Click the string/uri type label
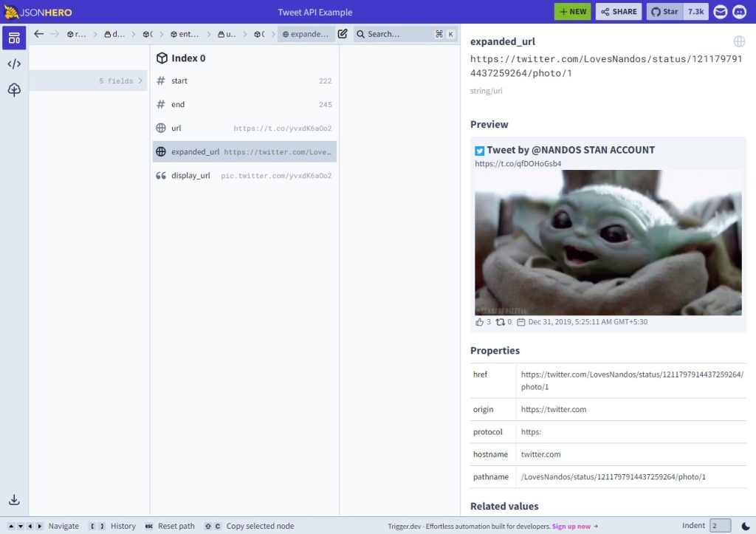The height and width of the screenshot is (534, 756). [x=486, y=91]
